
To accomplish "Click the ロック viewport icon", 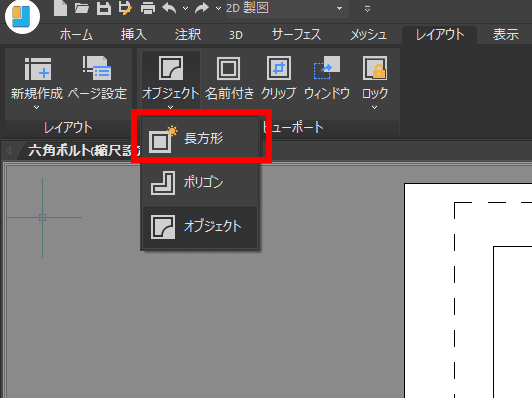I will click(375, 69).
